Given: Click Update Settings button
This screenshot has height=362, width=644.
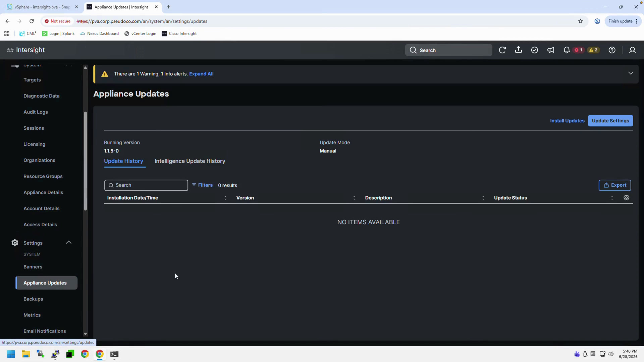Looking at the screenshot, I should pos(610,121).
